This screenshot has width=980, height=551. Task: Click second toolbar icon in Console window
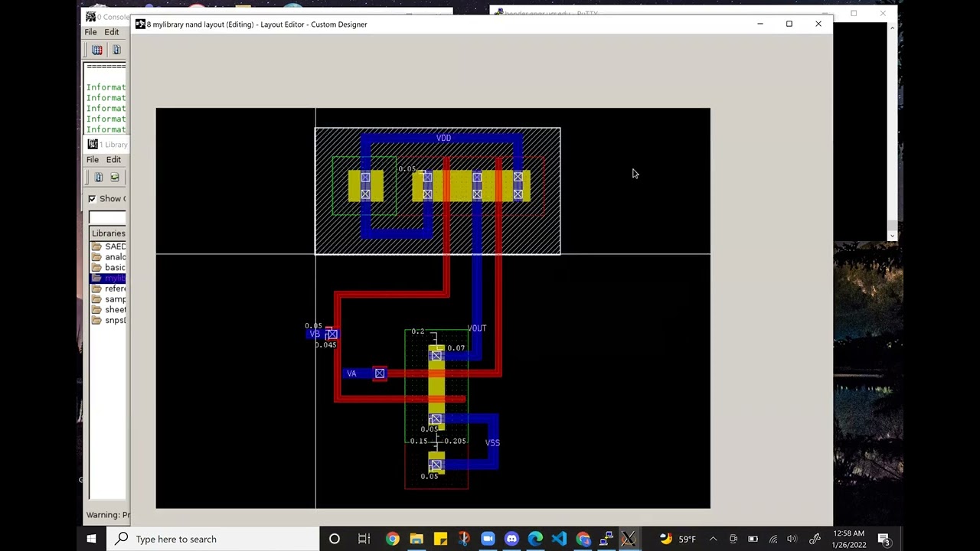point(116,50)
